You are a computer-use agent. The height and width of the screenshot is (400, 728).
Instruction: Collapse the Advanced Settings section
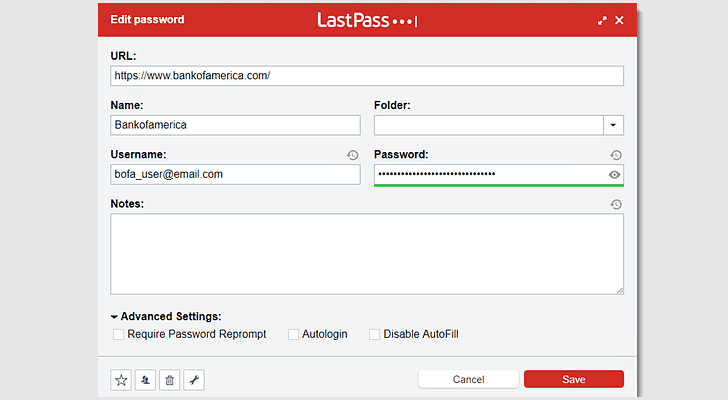click(114, 317)
